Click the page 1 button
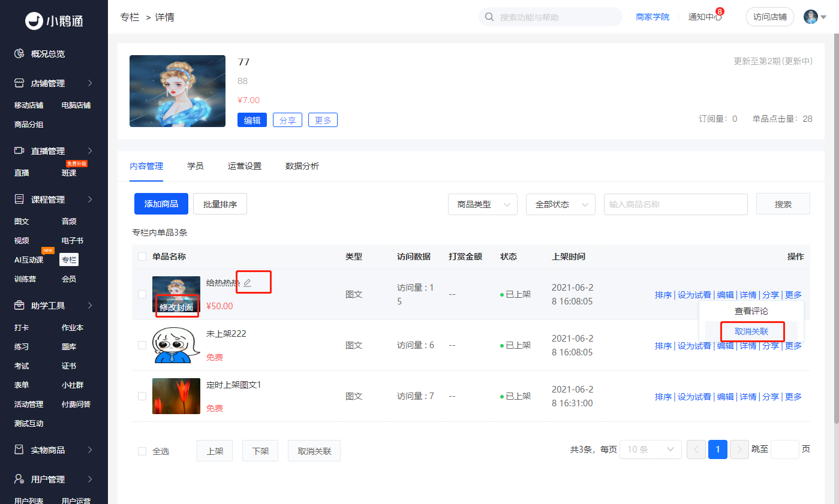This screenshot has width=839, height=504. pos(718,449)
